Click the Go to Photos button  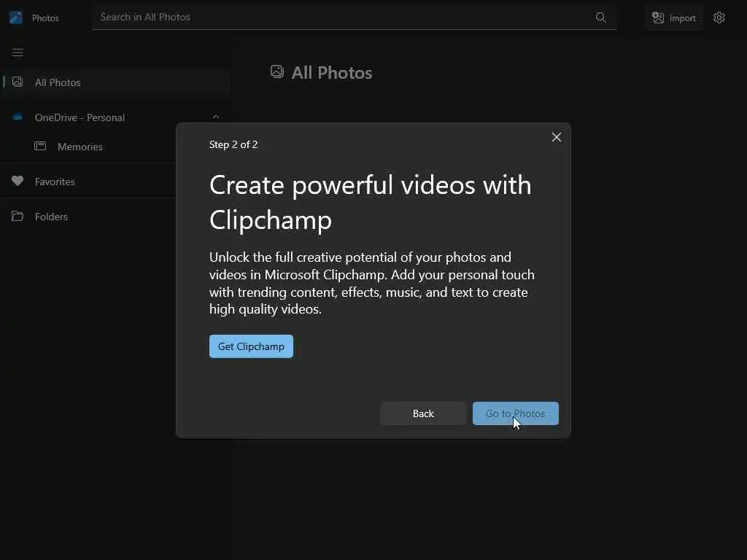(x=516, y=413)
